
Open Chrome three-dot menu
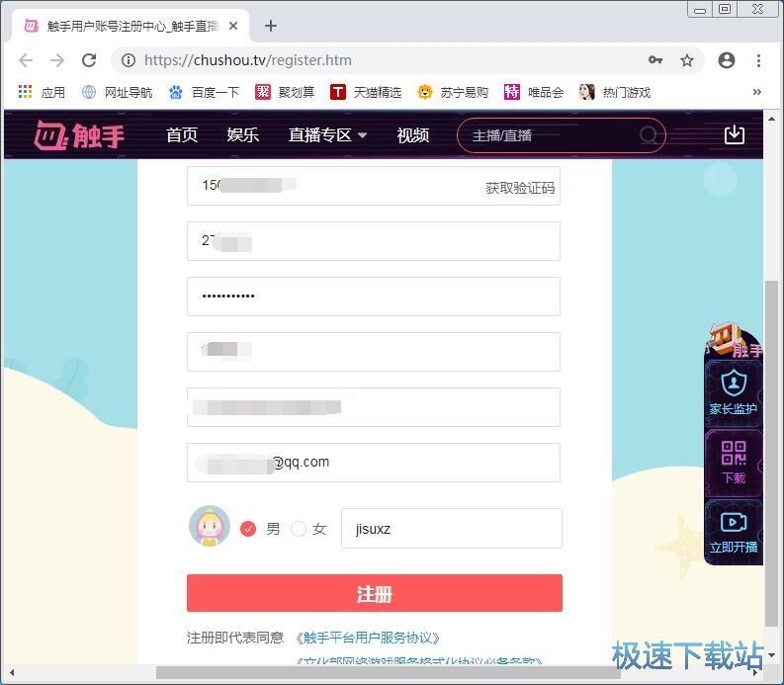(x=758, y=60)
